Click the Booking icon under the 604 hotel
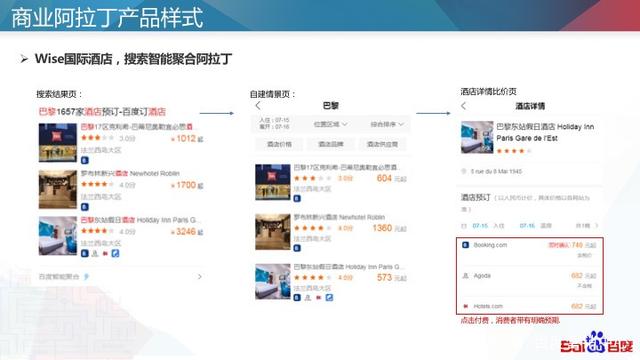This screenshot has height=360, width=640. (x=297, y=198)
